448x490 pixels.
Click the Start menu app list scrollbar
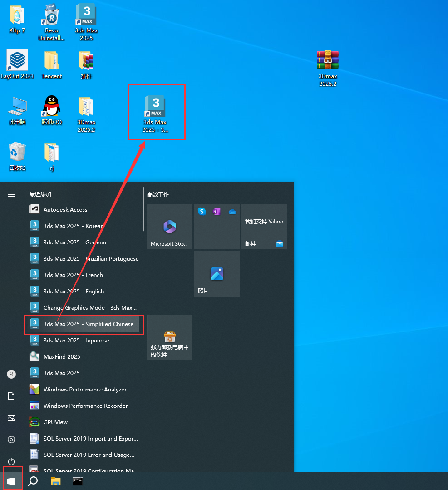pos(143,209)
